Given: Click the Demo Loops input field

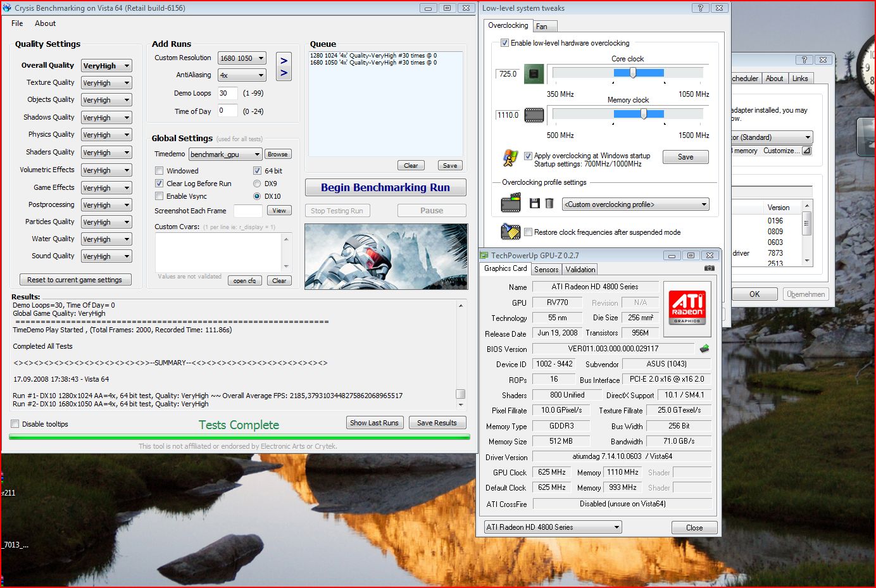Looking at the screenshot, I should 227,93.
